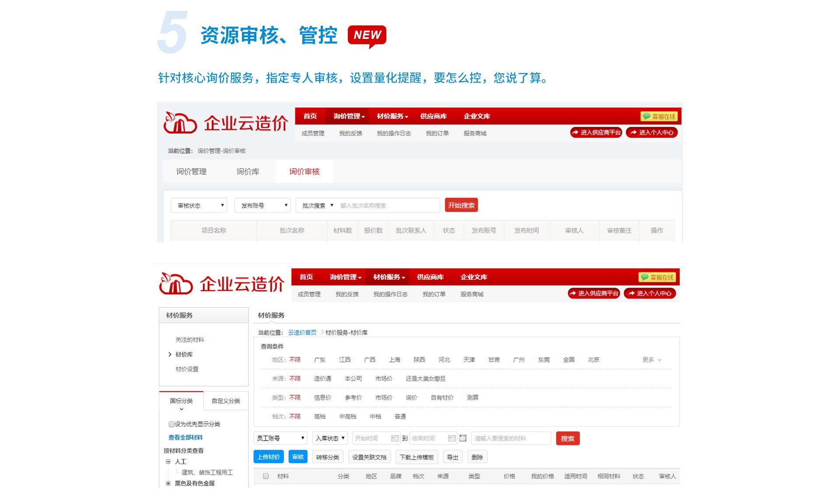
Task: Switch to the 询价库 tab
Action: click(x=248, y=172)
